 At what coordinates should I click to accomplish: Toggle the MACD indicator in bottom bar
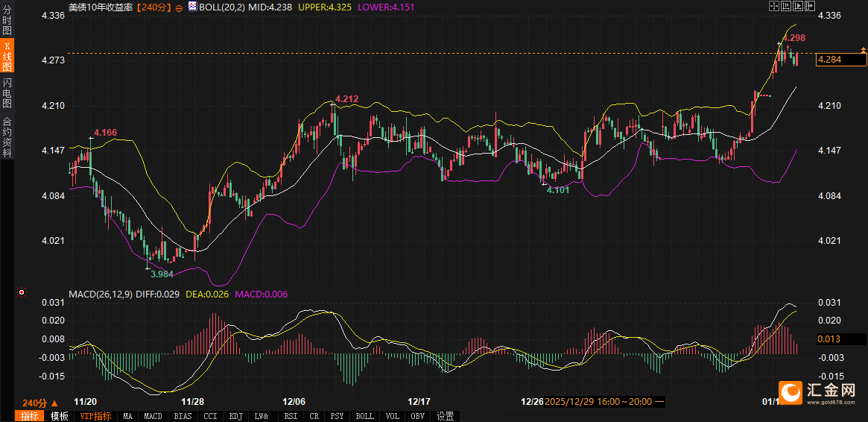[153, 416]
